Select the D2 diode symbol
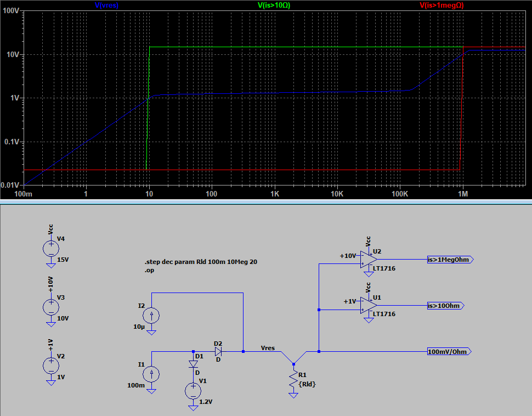 coord(218,351)
